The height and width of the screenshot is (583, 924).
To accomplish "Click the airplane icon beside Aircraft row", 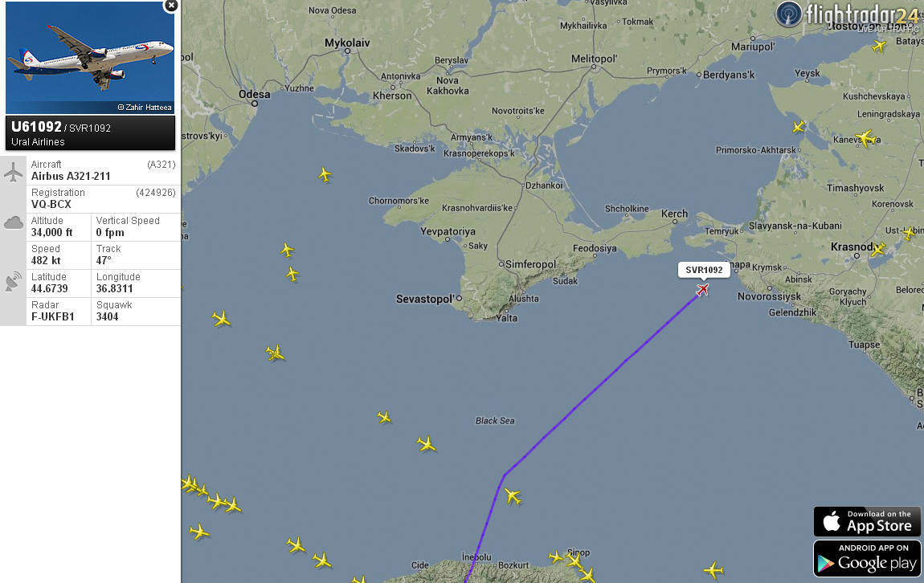I will [x=13, y=171].
